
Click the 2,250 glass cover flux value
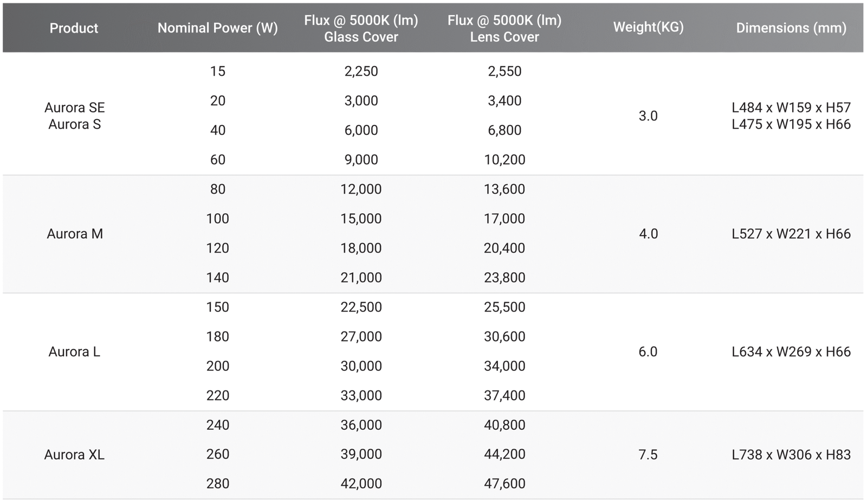point(361,71)
